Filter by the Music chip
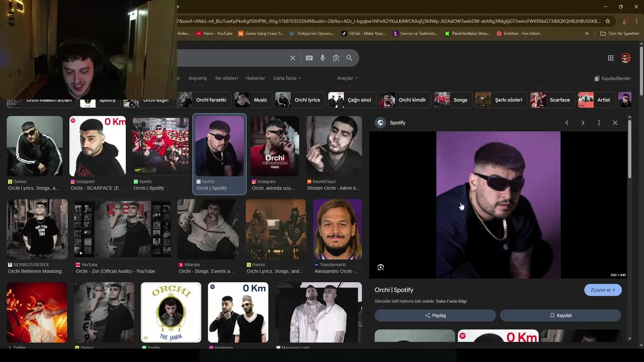 tap(253, 100)
